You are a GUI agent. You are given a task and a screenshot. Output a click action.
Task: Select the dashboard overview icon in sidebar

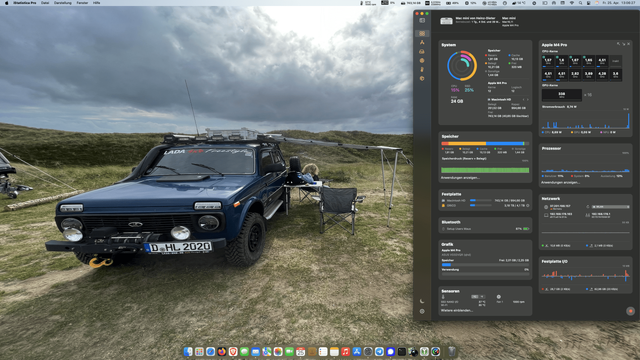click(422, 33)
